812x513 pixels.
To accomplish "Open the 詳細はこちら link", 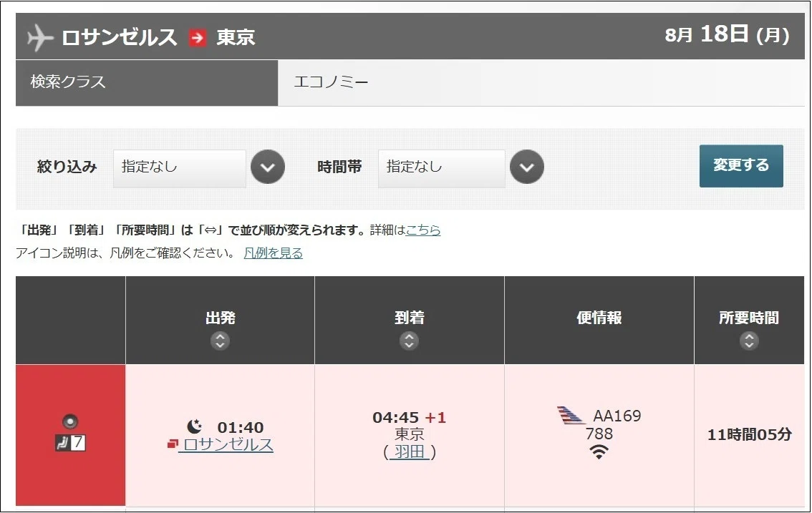I will pos(423,230).
